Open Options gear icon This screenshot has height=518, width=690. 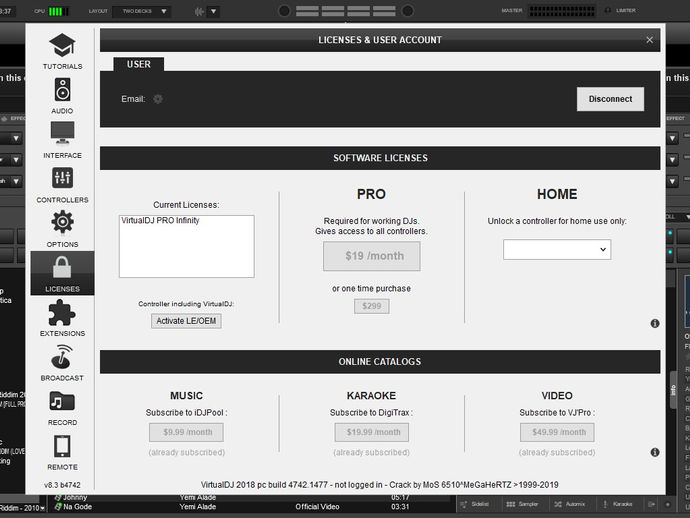click(62, 222)
